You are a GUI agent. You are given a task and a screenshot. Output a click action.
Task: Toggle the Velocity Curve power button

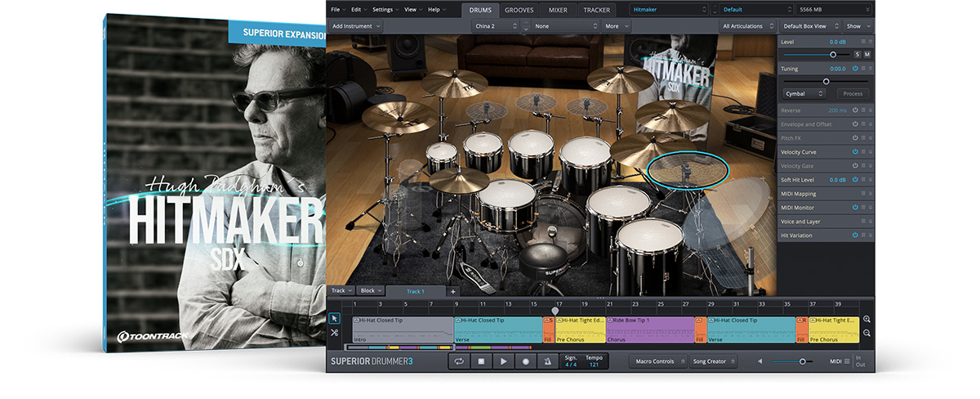click(x=855, y=152)
